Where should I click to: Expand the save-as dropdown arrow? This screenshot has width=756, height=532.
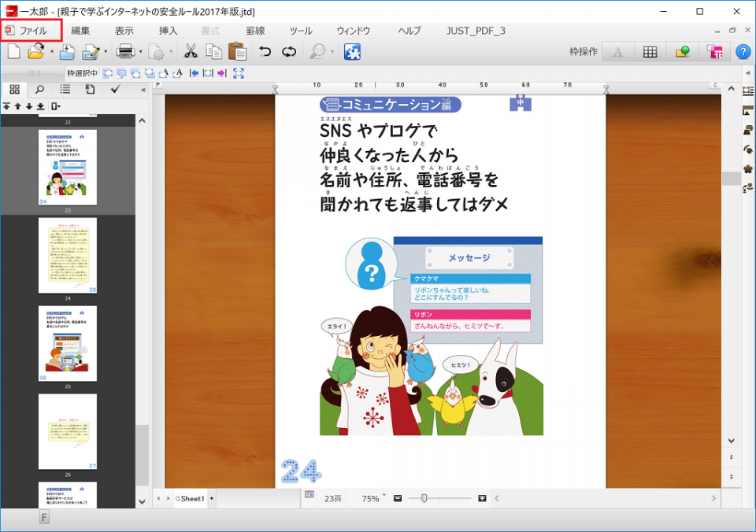click(x=106, y=51)
